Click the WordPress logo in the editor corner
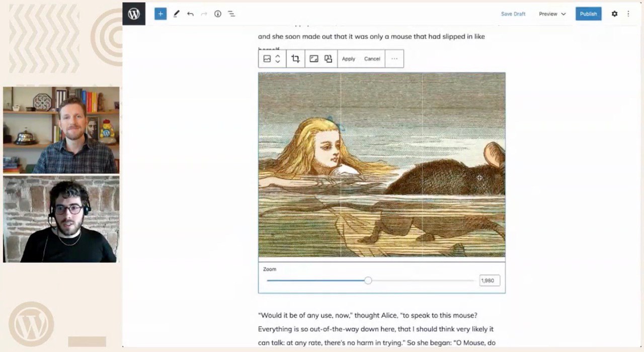 coord(134,14)
